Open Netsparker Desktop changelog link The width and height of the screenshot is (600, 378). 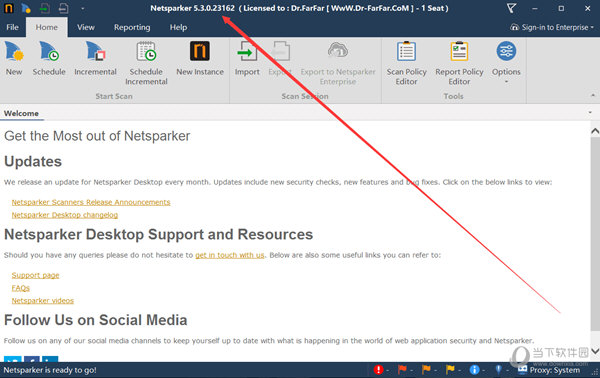tap(65, 215)
